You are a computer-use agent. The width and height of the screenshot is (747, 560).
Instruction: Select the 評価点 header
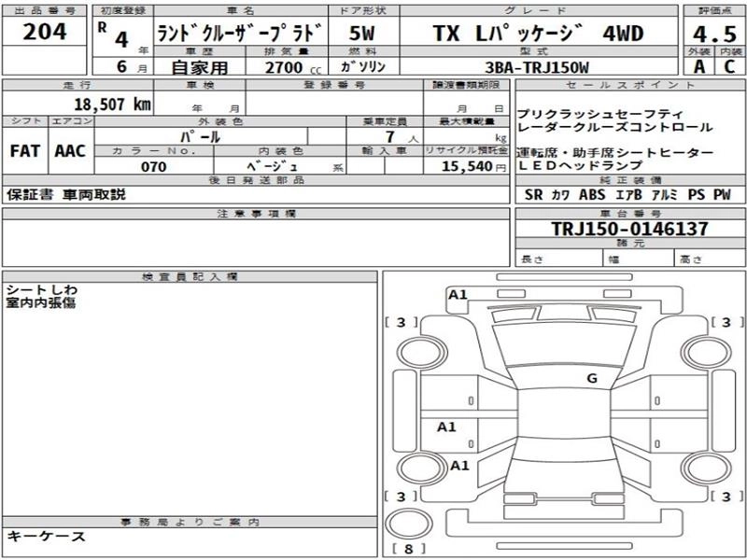[714, 10]
